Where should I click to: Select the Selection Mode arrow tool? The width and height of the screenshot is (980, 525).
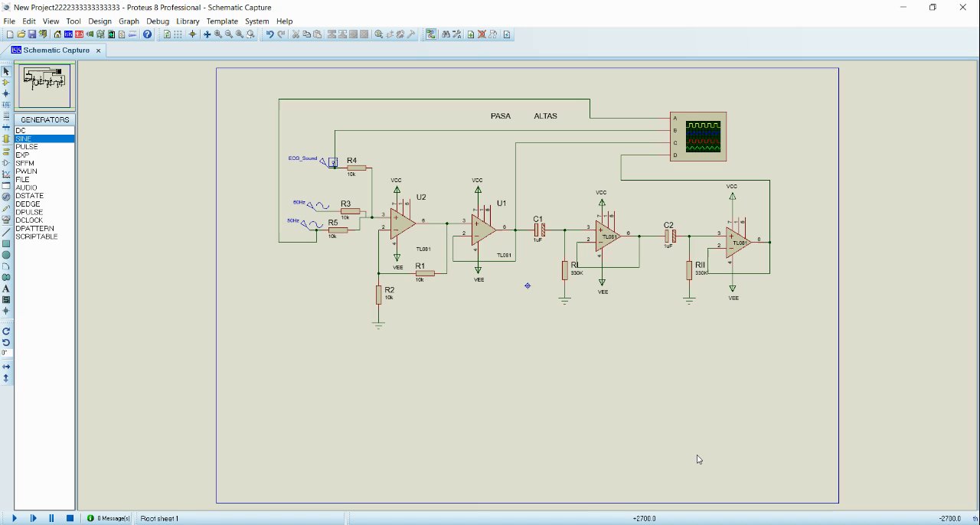[x=6, y=71]
